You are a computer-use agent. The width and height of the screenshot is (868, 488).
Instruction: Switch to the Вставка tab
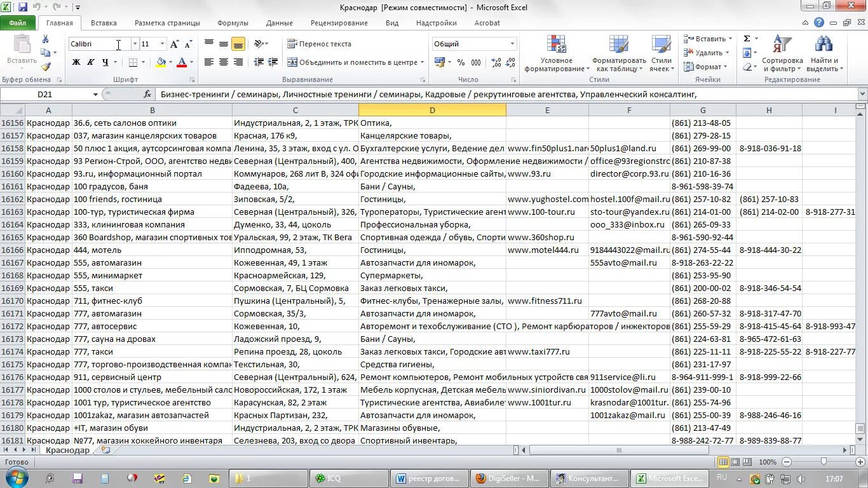tap(104, 23)
